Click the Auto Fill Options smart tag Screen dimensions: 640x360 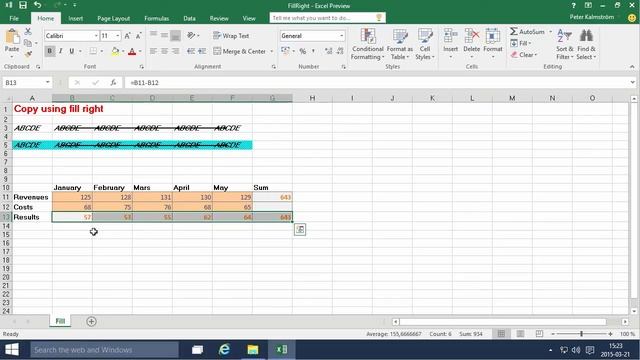coord(300,229)
